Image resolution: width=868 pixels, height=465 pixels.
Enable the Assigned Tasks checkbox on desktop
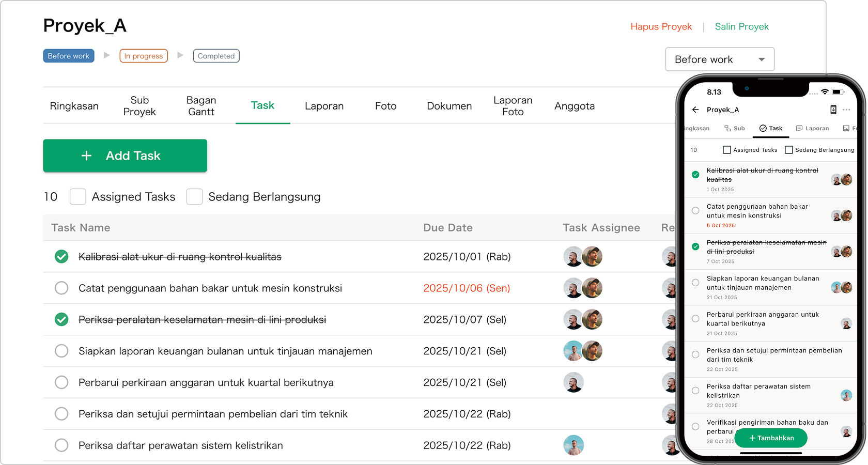78,197
